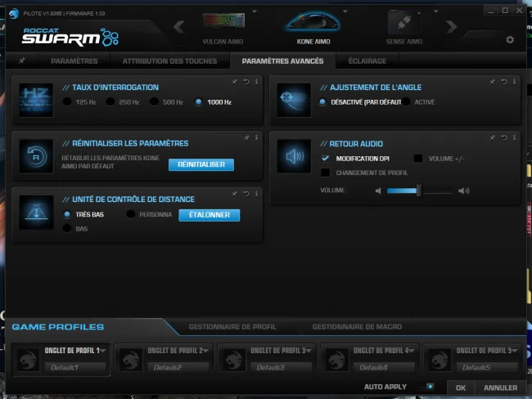Enable Volume +/- audio feedback

point(418,158)
